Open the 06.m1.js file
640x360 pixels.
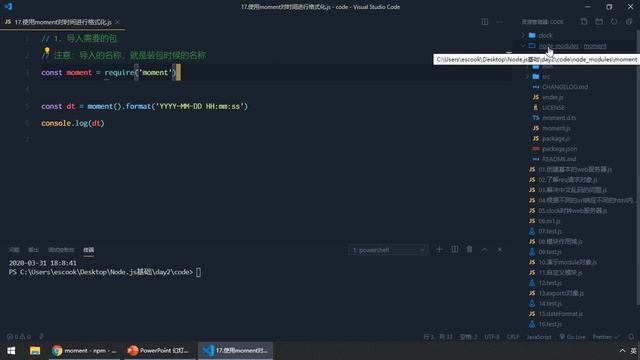tap(549, 221)
